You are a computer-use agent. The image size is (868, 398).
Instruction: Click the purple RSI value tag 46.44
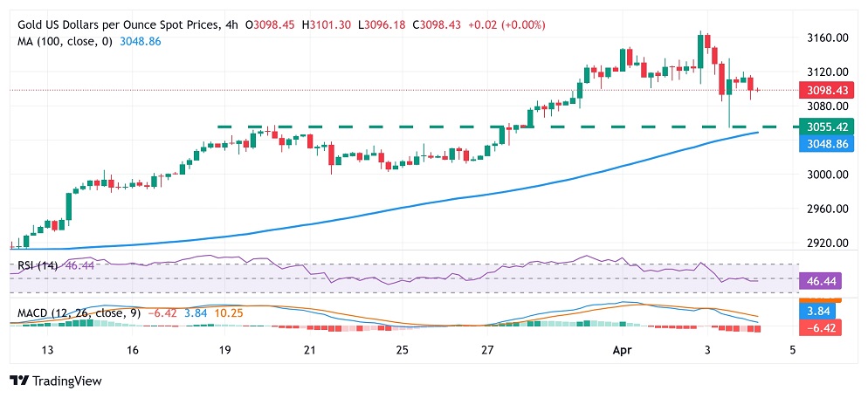pyautogui.click(x=821, y=281)
